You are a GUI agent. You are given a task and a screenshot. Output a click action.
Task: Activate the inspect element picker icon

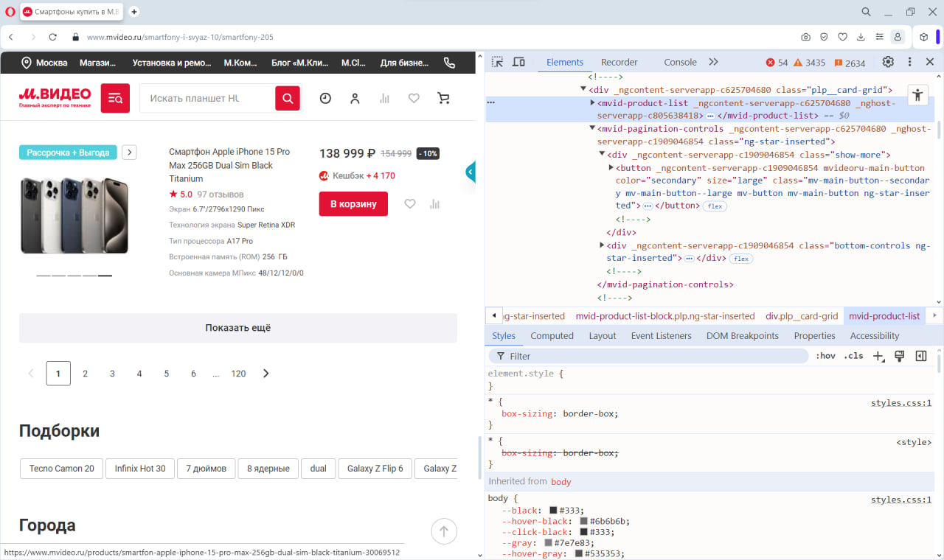pos(498,62)
